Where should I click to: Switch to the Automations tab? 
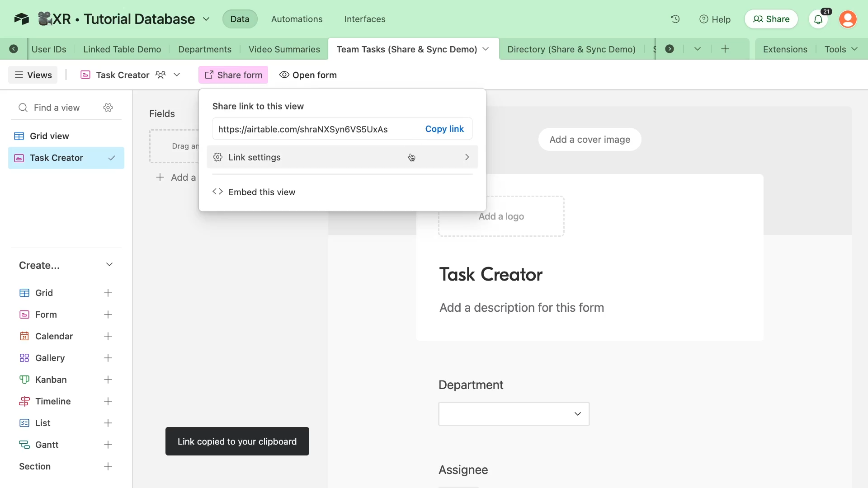click(x=297, y=19)
